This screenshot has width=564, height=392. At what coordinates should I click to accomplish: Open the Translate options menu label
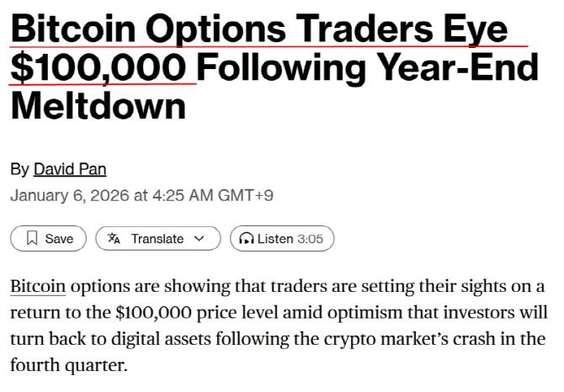[x=157, y=239]
